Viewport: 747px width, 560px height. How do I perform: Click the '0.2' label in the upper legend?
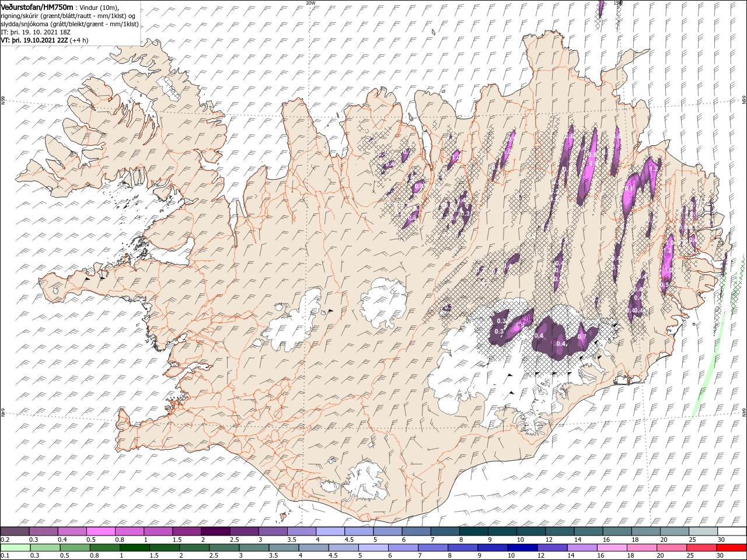point(5,540)
